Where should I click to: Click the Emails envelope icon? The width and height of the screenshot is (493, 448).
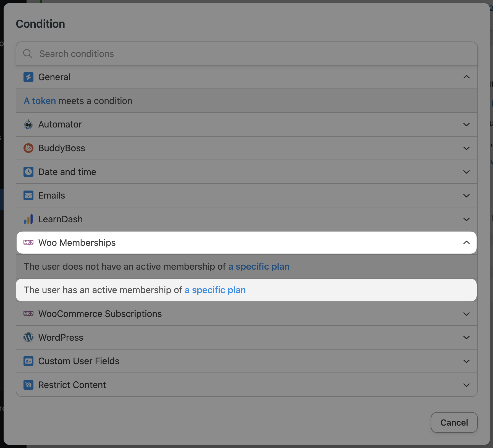pos(28,196)
